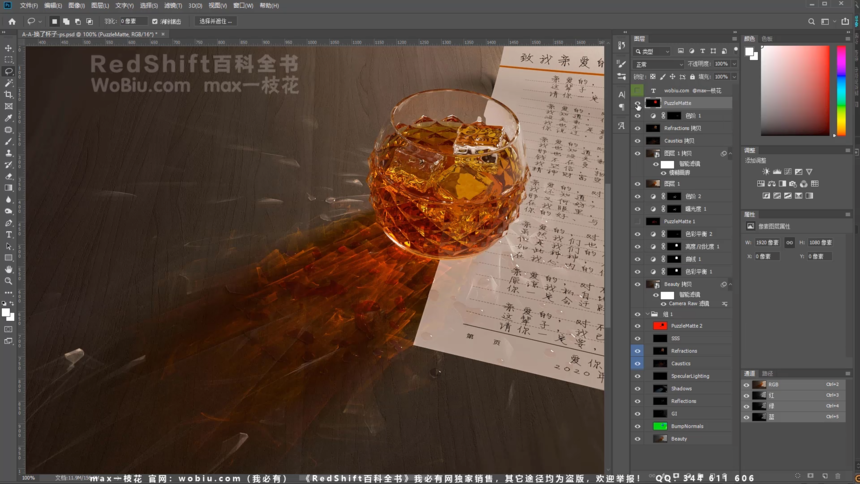Toggle the RGB channel visibility eye
Viewport: 860px width, 484px height.
[746, 385]
